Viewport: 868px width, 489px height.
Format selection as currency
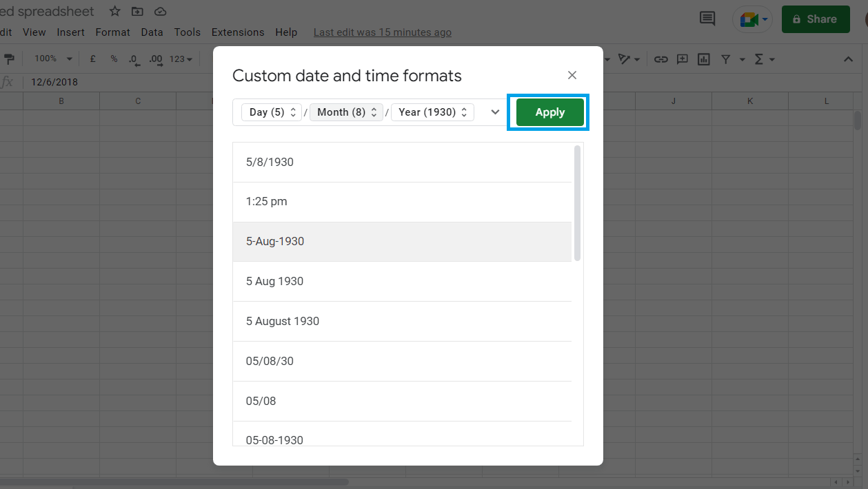tap(92, 59)
